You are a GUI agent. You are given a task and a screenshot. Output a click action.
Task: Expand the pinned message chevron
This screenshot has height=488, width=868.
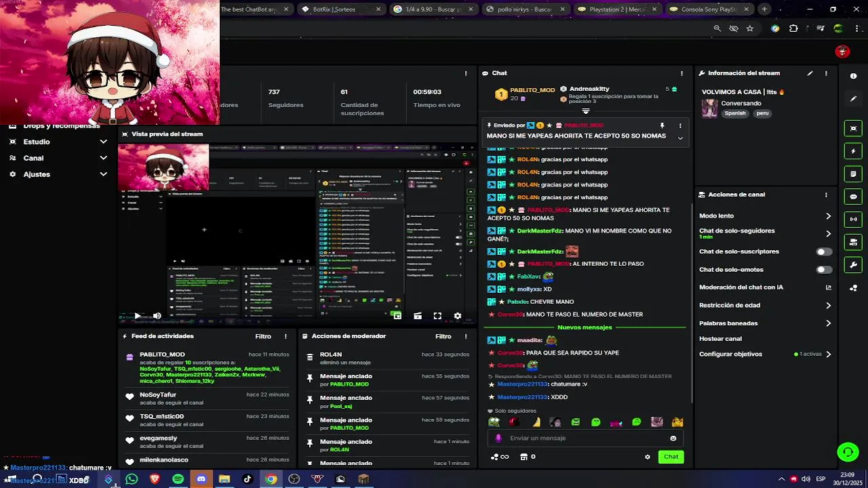coord(680,138)
